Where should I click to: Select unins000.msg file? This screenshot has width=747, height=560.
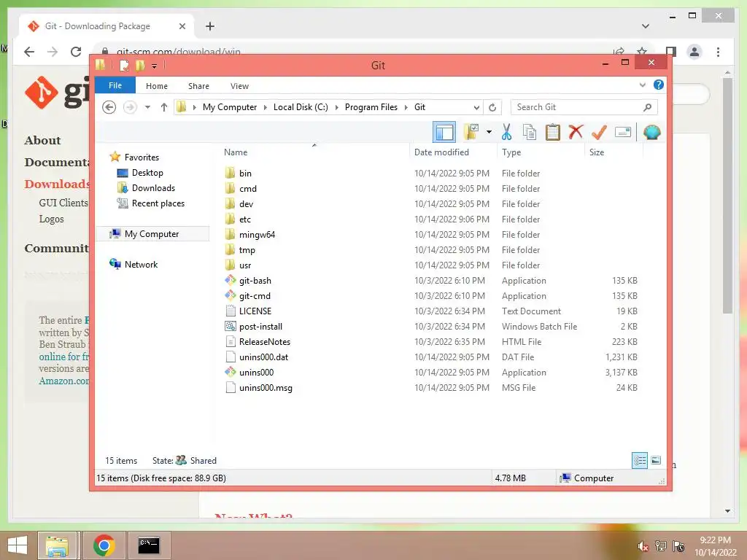(266, 388)
